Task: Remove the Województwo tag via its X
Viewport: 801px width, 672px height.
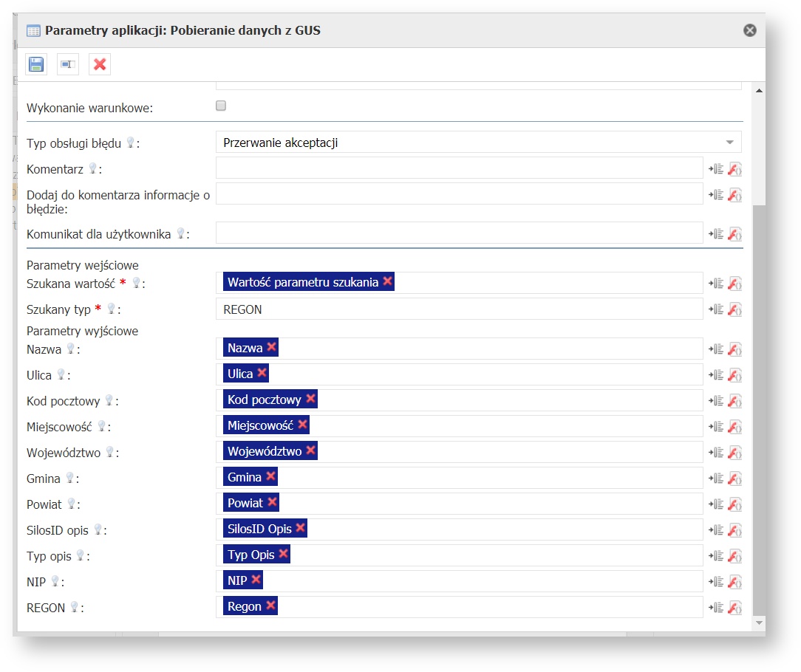Action: [310, 451]
